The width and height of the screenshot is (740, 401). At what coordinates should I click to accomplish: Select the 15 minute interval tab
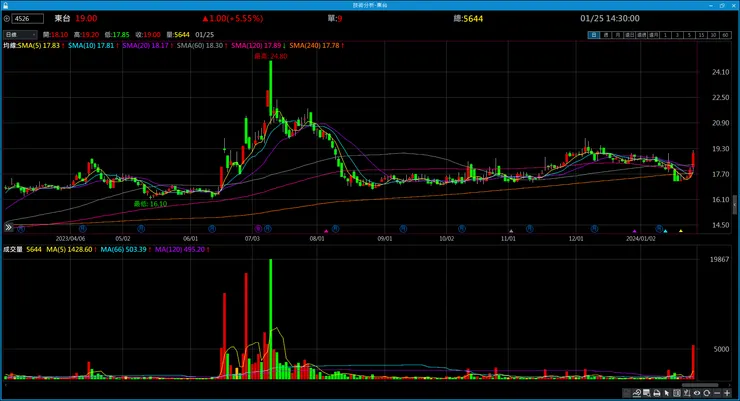coord(702,35)
